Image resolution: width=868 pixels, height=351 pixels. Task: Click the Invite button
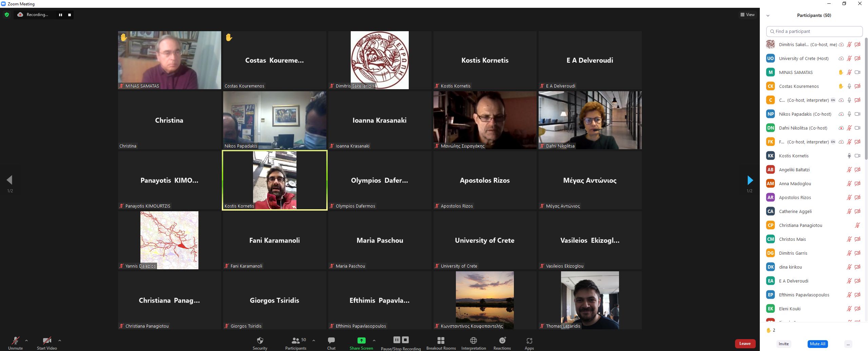click(x=784, y=344)
